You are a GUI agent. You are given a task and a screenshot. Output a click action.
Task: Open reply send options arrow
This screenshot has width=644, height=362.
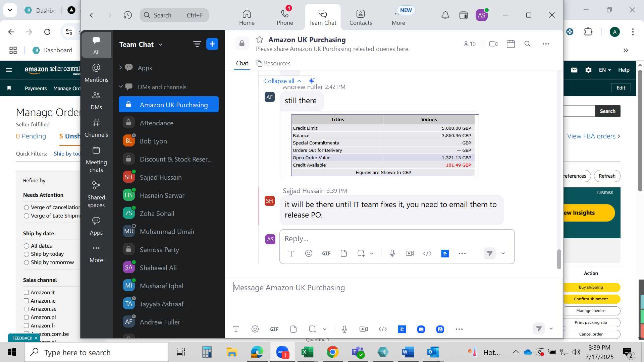pyautogui.click(x=503, y=253)
